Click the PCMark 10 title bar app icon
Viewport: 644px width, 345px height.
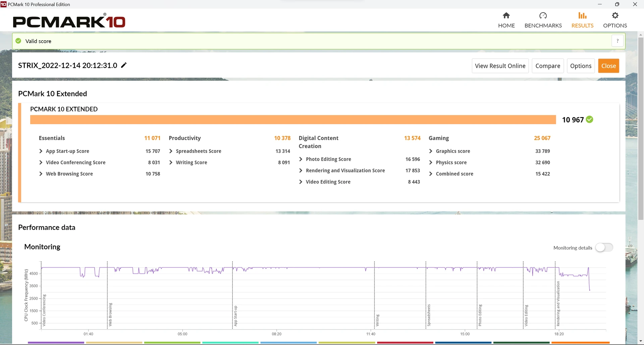pos(3,4)
